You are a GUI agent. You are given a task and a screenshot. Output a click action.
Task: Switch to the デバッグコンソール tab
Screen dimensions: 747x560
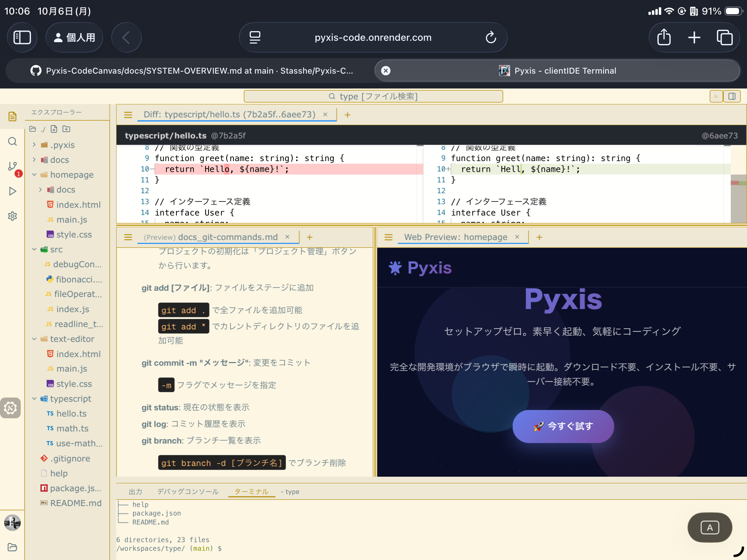tap(187, 491)
